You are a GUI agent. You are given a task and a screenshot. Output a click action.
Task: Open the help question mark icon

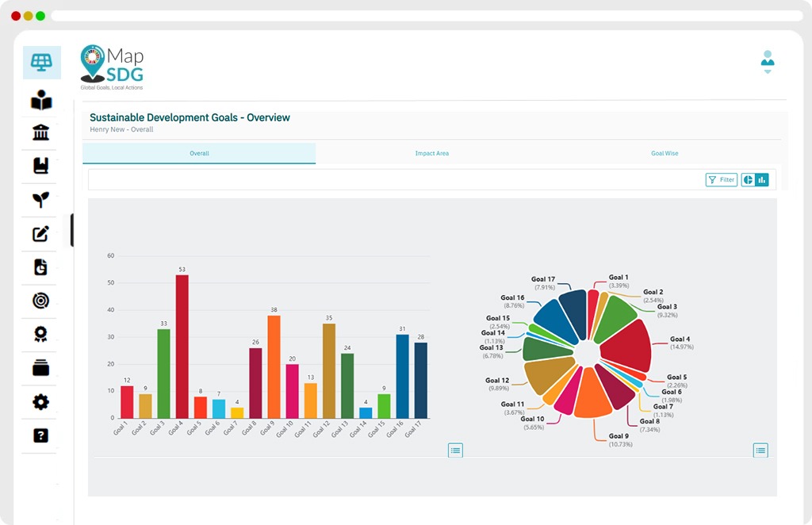[x=41, y=435]
